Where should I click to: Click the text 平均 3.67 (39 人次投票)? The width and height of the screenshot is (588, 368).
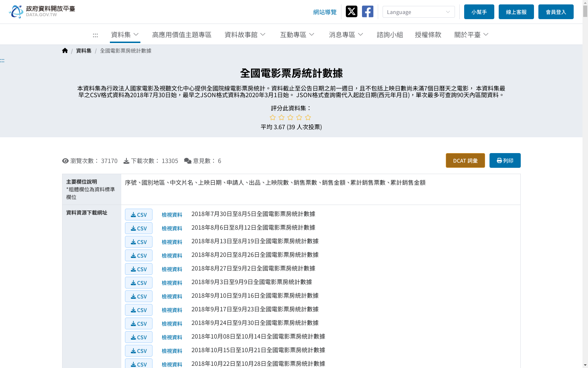pos(291,127)
